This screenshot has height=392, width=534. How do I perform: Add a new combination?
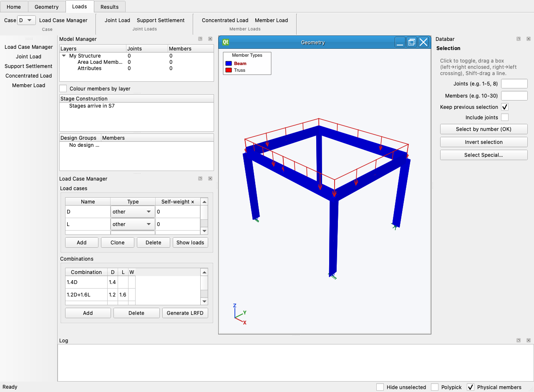(88, 313)
